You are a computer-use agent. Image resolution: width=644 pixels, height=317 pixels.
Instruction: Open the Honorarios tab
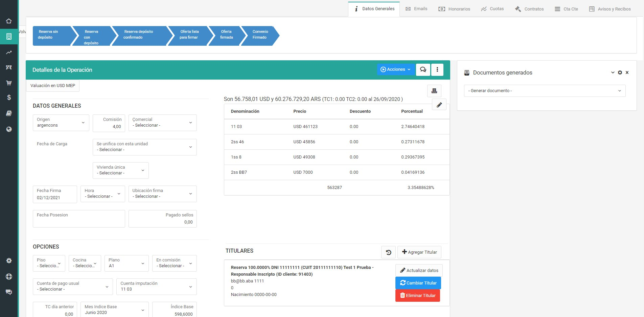pyautogui.click(x=454, y=9)
